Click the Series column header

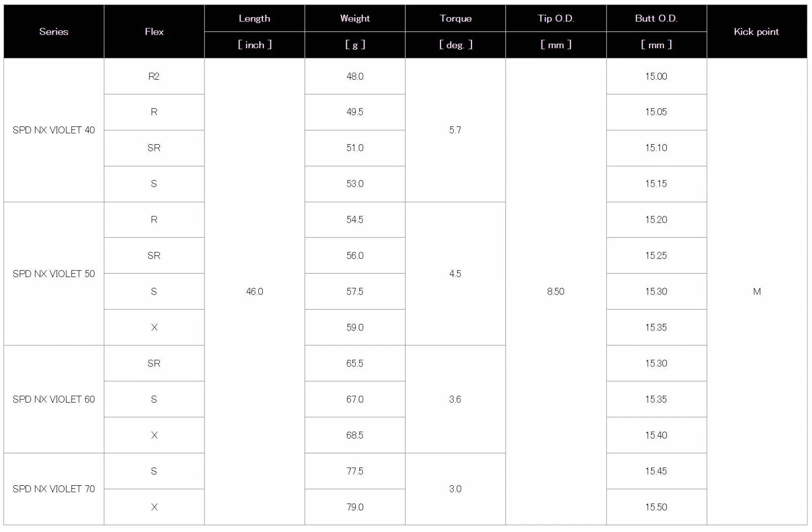pos(53,31)
